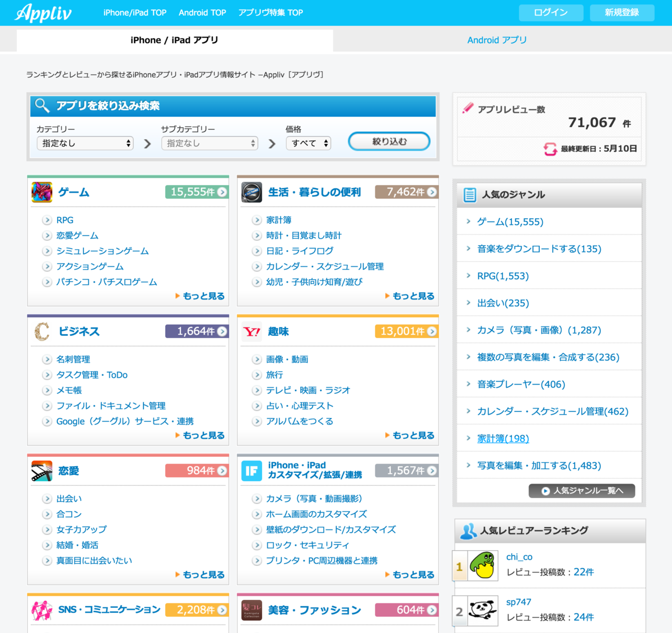
Task: Click the arrow badge on 1,567件
Action: pyautogui.click(x=432, y=471)
